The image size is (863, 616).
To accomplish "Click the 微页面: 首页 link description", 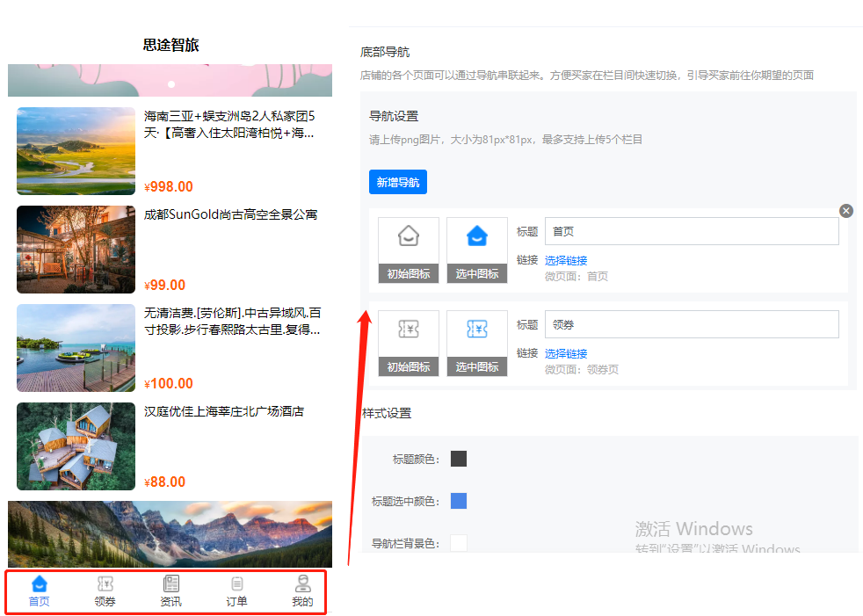I will pos(577,276).
